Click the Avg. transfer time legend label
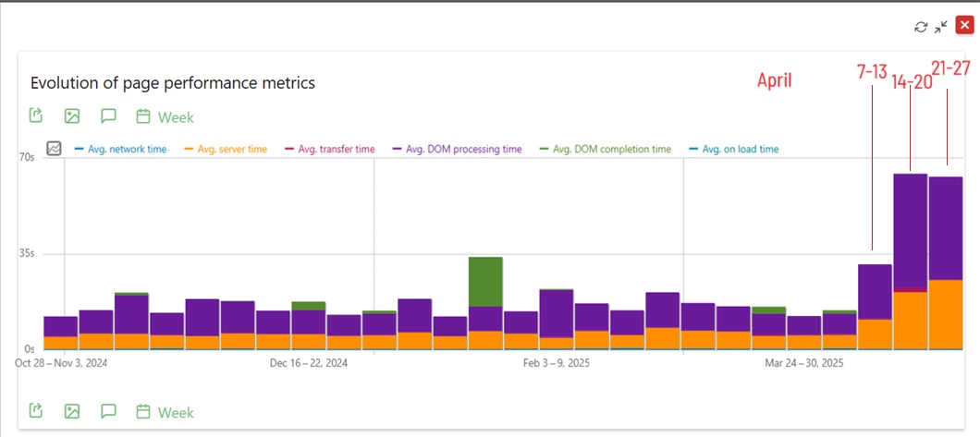The height and width of the screenshot is (437, 980). [336, 149]
